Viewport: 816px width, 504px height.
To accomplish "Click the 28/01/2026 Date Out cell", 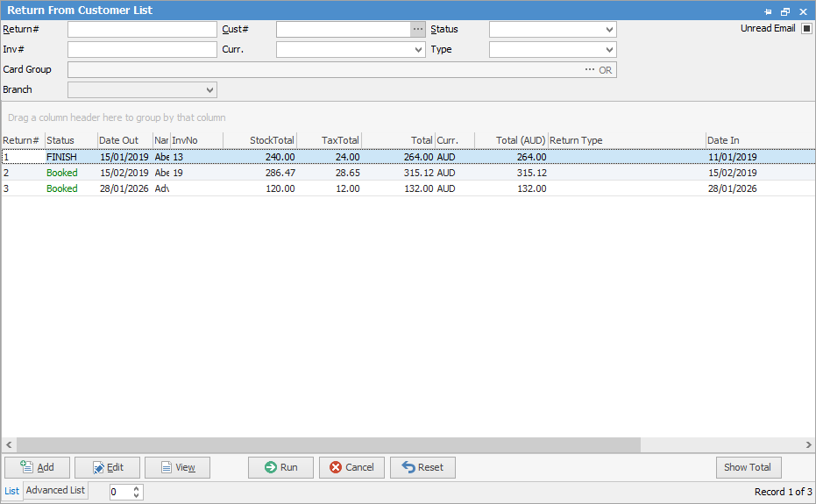I will pos(124,188).
